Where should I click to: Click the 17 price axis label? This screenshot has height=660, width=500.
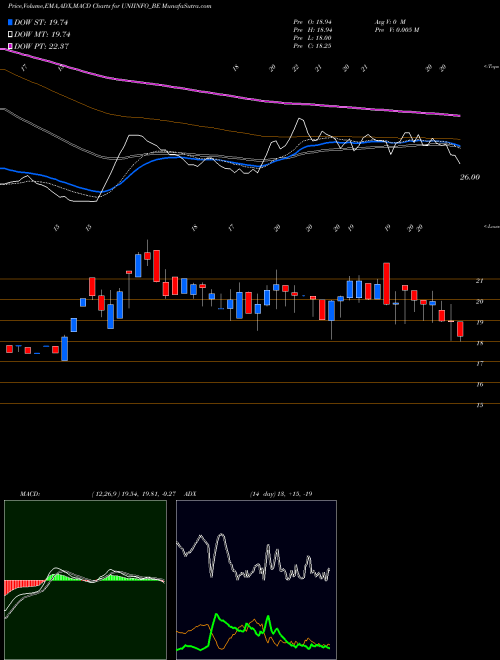(480, 364)
